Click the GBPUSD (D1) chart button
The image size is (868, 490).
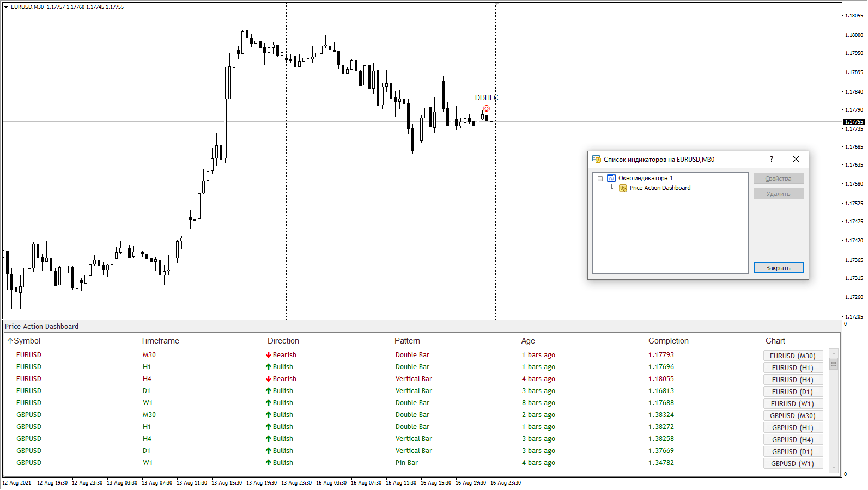[x=792, y=452]
